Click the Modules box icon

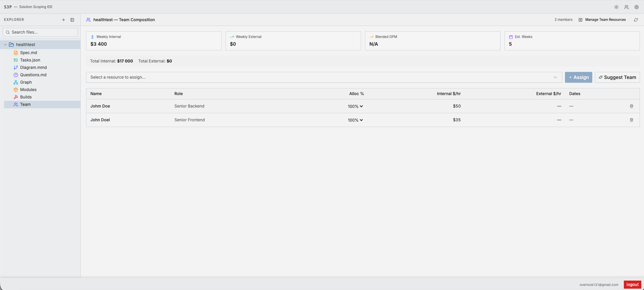pyautogui.click(x=16, y=90)
